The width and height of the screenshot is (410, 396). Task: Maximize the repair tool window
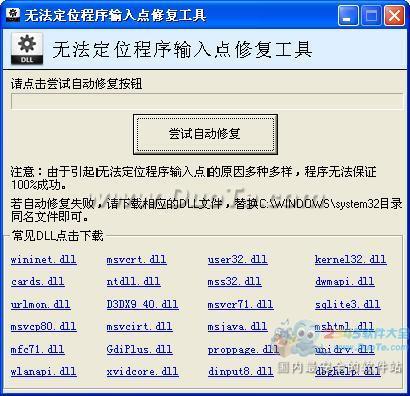(371, 15)
